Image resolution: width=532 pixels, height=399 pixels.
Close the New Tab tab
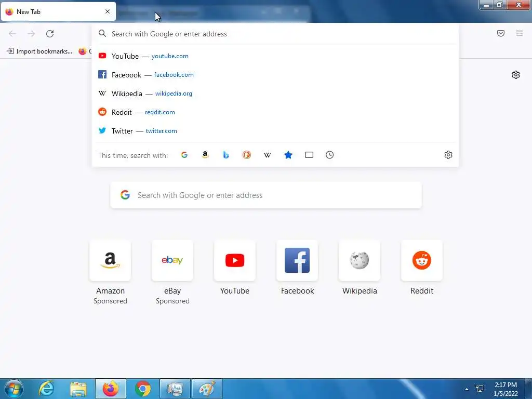coord(108,11)
